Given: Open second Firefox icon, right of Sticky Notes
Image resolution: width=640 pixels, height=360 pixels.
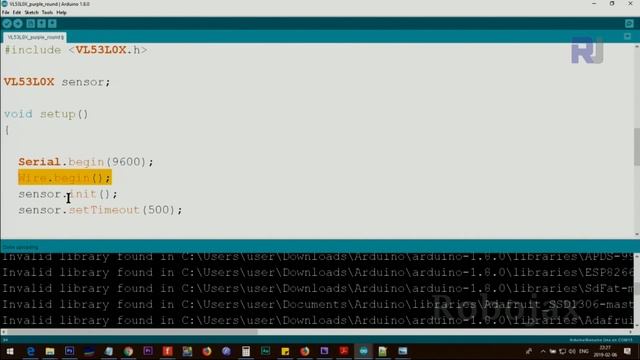Looking at the screenshot, I should click(304, 351).
